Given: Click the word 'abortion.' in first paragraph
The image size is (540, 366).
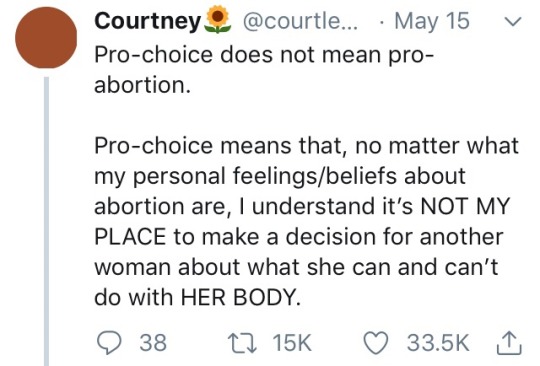Looking at the screenshot, I should point(143,85).
